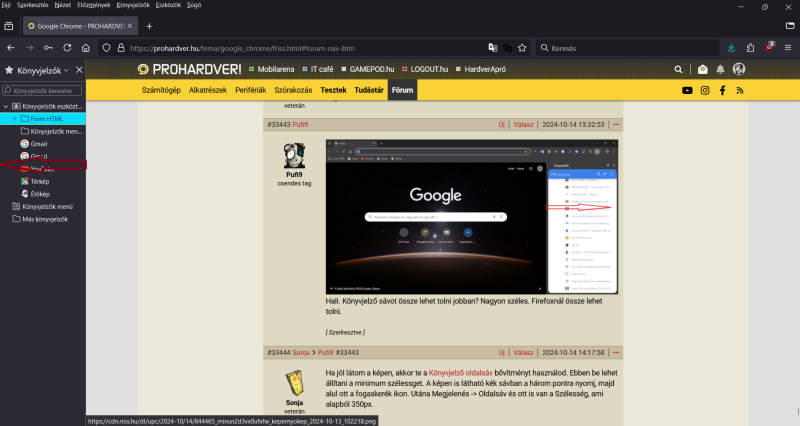Viewport: 800px width, 426px height.
Task: Go to the LOGOUT.hu link
Action: tap(424, 69)
